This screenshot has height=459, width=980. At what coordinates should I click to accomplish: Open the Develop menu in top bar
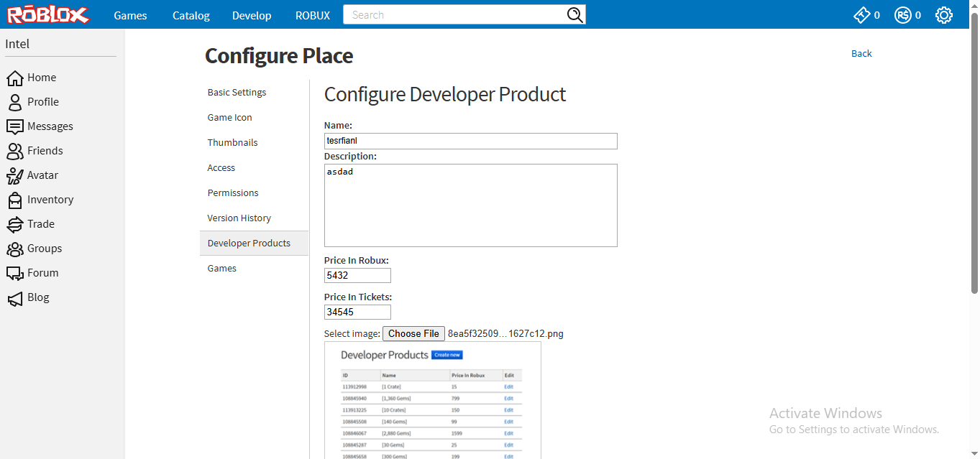[x=252, y=15]
